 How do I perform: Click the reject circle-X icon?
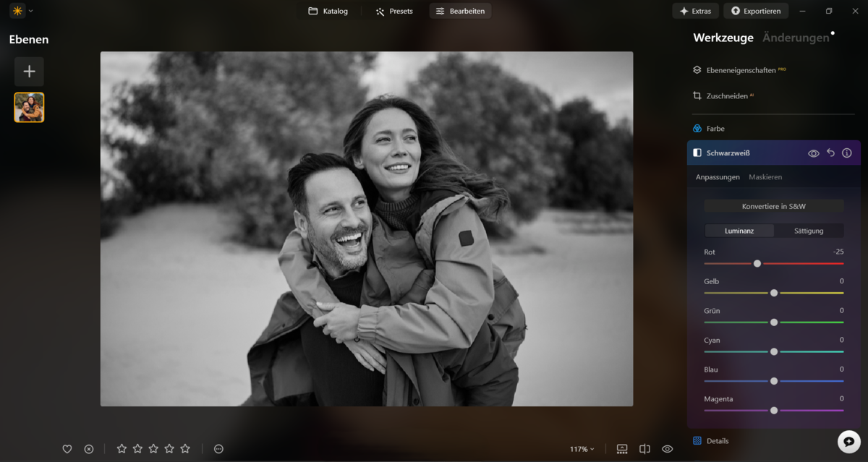(x=89, y=449)
